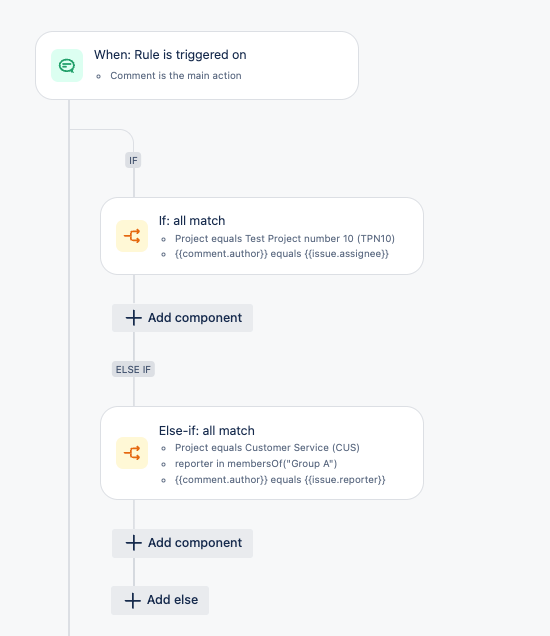550x636 pixels.
Task: Click comment.author equals issue.reporter condition
Action: click(280, 480)
